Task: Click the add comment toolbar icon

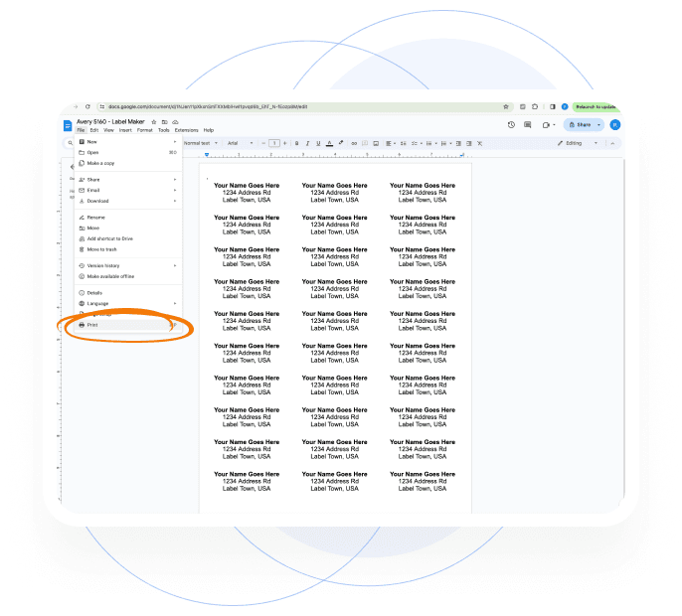Action: click(x=365, y=143)
